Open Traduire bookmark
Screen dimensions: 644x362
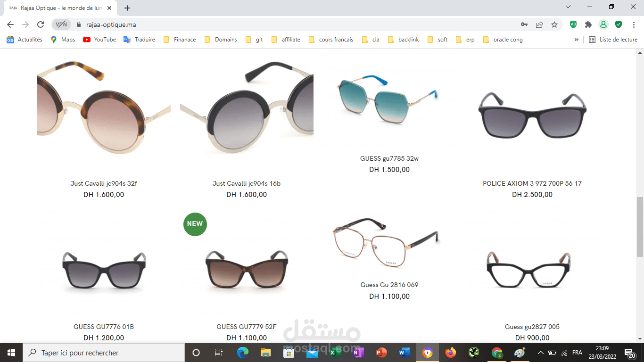[x=140, y=40]
